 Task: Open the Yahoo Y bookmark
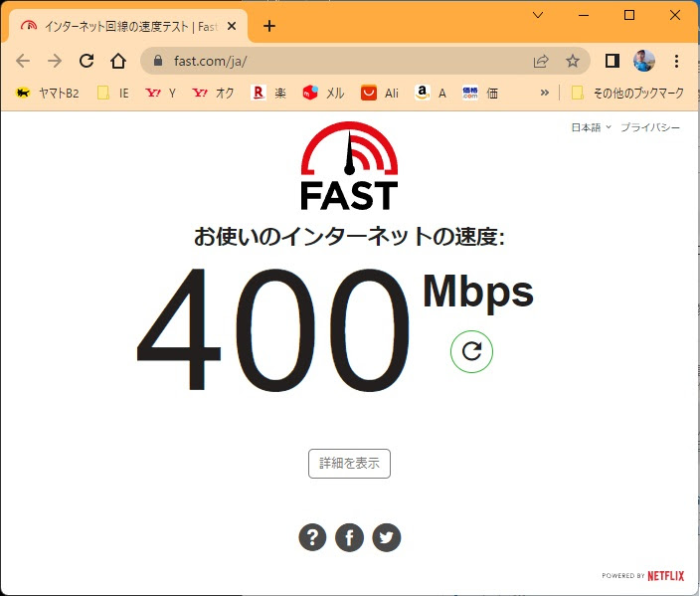(161, 93)
